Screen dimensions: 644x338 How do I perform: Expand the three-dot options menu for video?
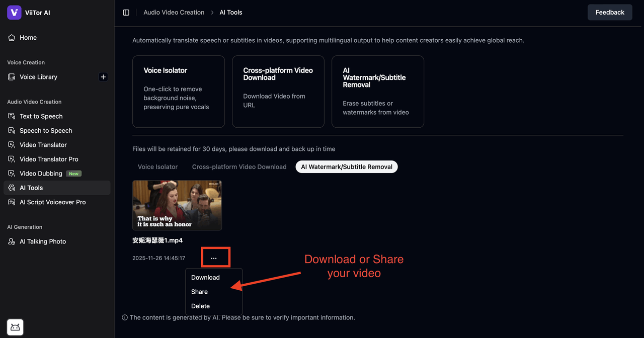pyautogui.click(x=214, y=258)
